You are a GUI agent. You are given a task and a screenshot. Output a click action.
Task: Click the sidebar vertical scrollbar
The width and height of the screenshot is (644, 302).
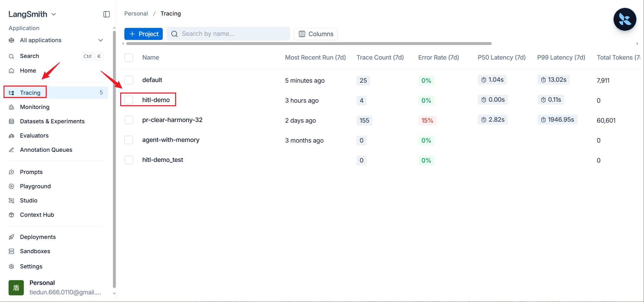click(114, 159)
